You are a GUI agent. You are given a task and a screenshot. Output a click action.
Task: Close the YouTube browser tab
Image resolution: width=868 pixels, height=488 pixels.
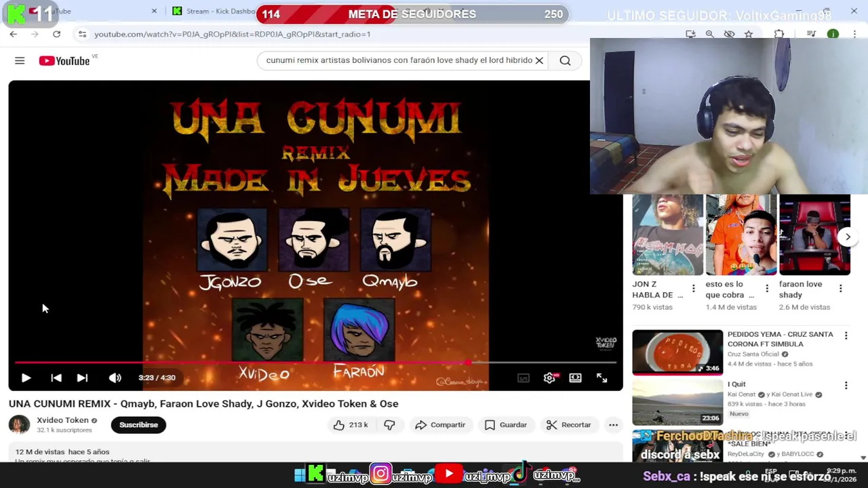pyautogui.click(x=154, y=11)
